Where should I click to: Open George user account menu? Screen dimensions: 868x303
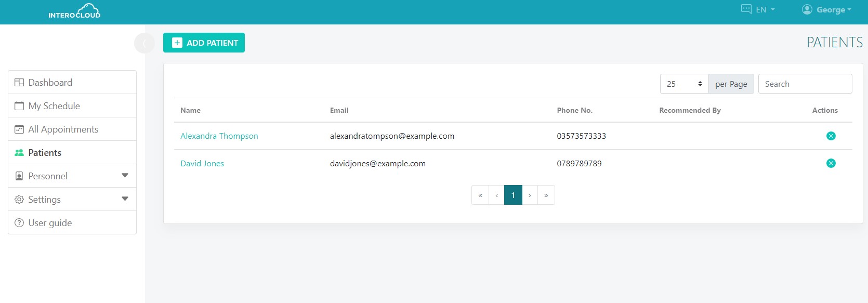click(x=826, y=10)
